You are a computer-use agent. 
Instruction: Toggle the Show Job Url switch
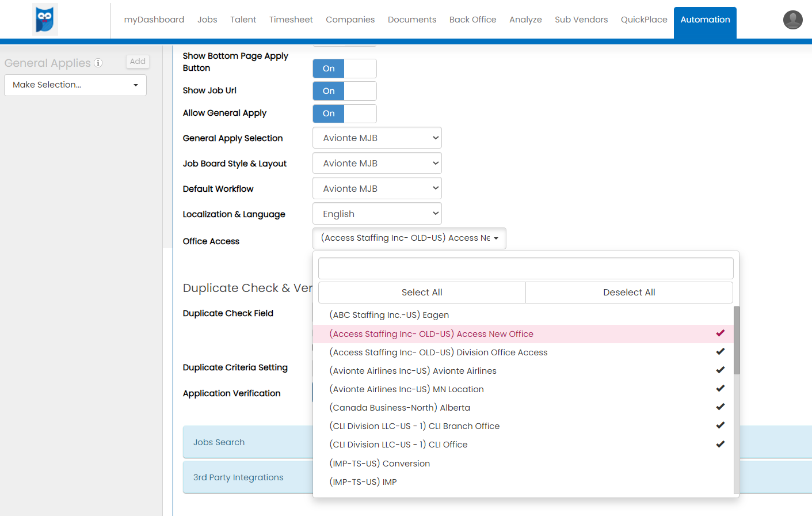[x=344, y=91]
